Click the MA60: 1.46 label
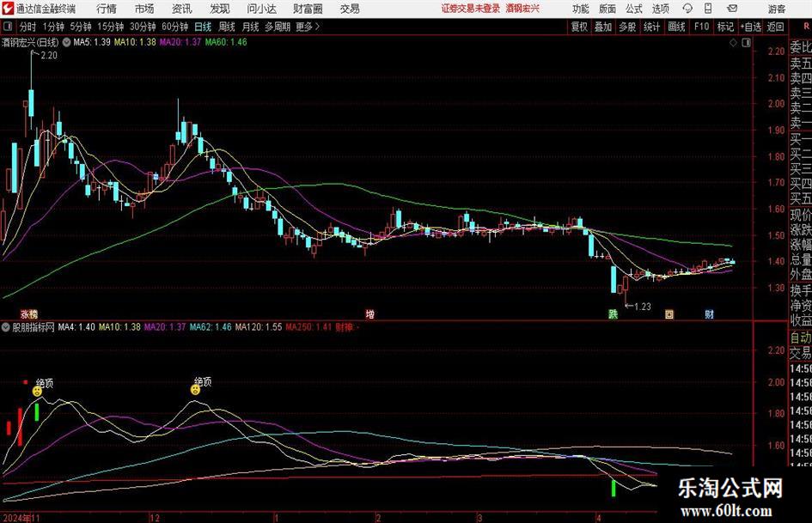The height and width of the screenshot is (523, 812). click(x=226, y=42)
